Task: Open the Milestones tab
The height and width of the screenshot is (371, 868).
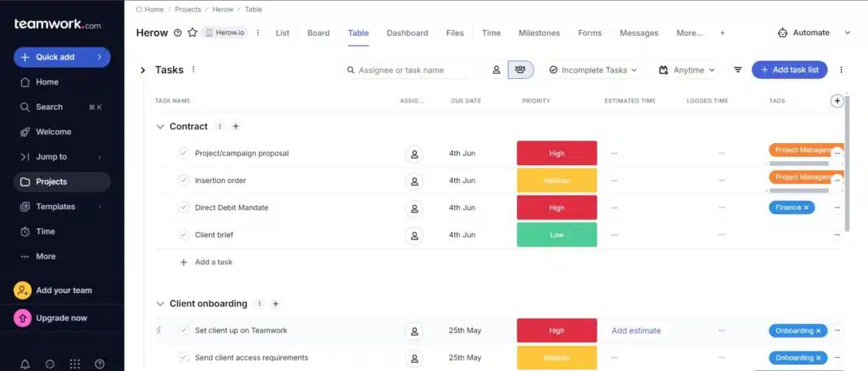Action: pyautogui.click(x=539, y=33)
